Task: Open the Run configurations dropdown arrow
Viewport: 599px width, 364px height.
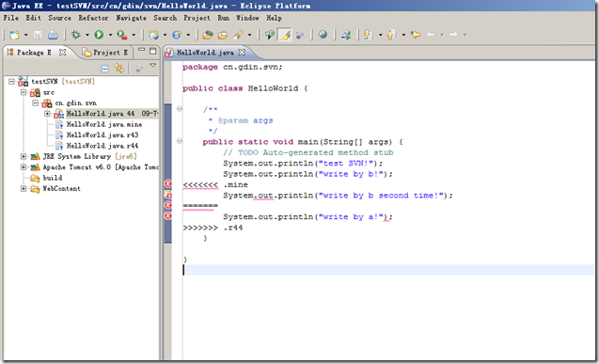Action: [x=110, y=35]
